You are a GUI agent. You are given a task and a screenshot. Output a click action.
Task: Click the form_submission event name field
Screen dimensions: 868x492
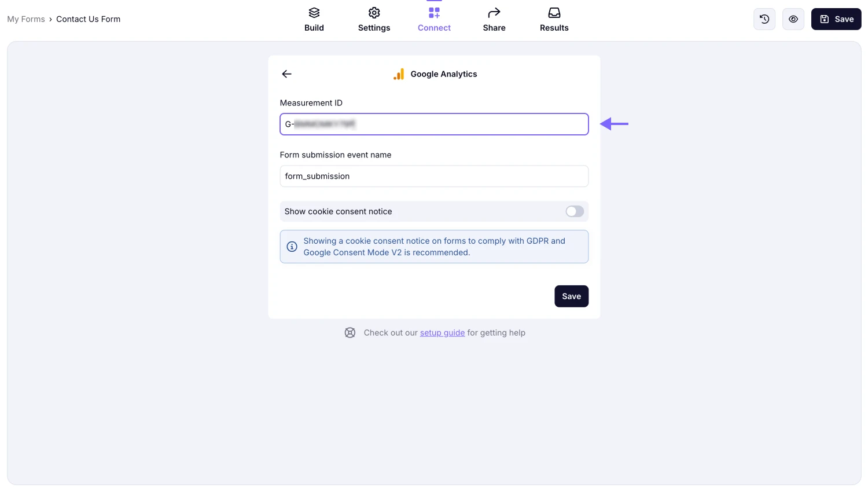click(434, 176)
